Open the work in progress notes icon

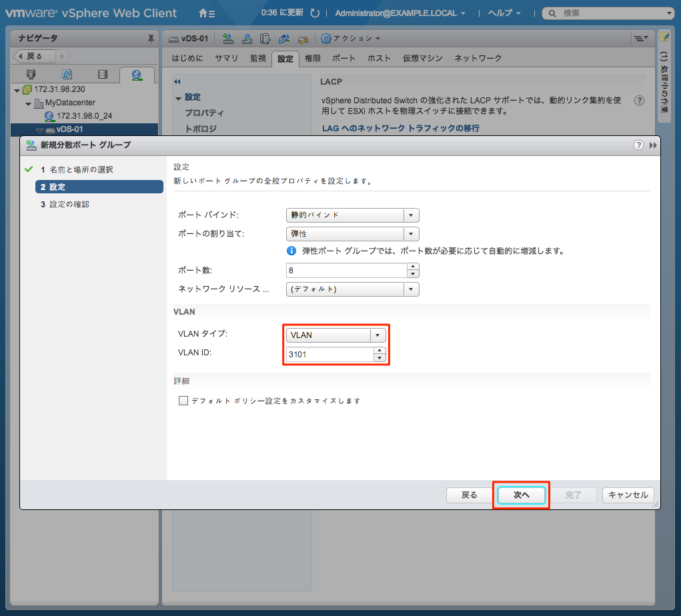coord(664,37)
